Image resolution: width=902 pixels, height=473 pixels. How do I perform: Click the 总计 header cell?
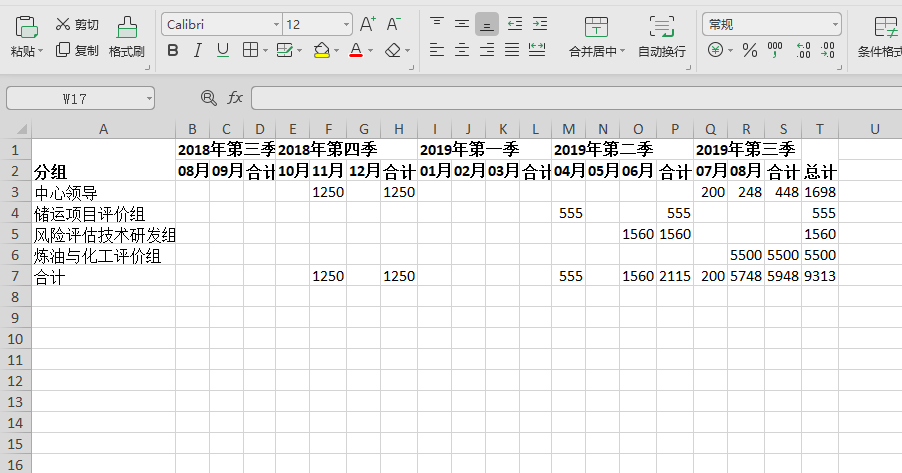click(820, 171)
